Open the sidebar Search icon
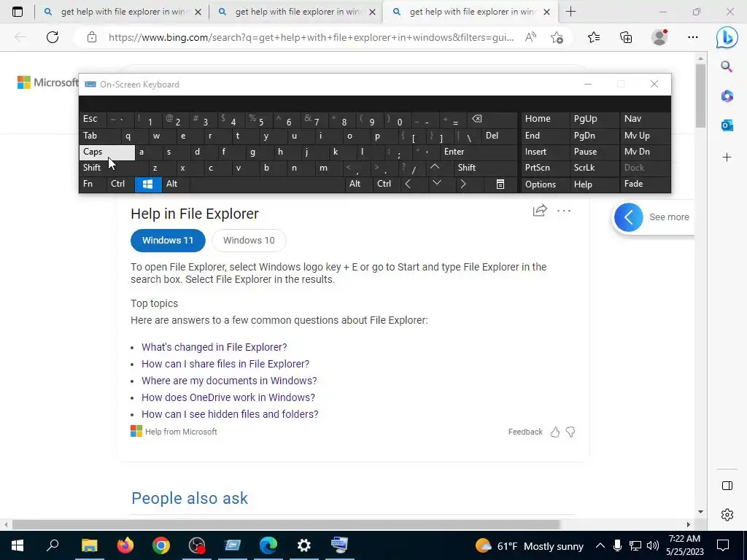 pyautogui.click(x=727, y=66)
